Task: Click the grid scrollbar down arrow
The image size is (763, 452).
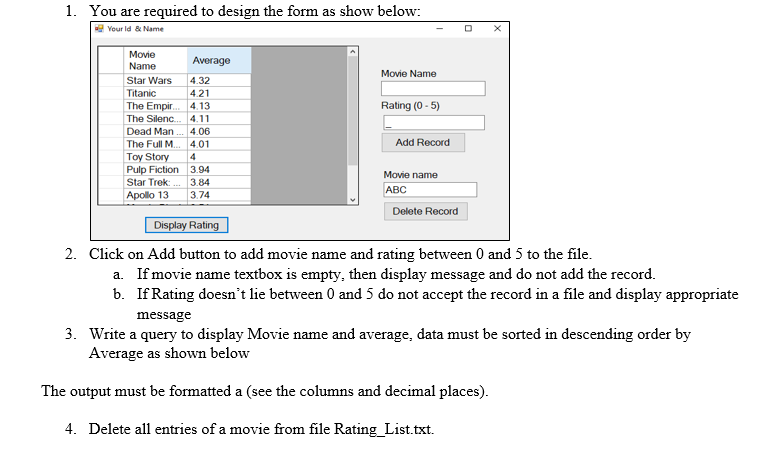Action: (353, 199)
